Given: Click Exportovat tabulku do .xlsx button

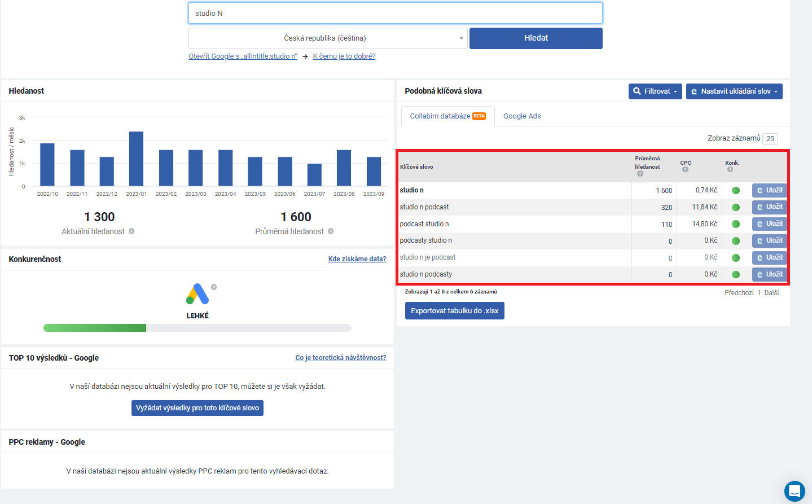Looking at the screenshot, I should tap(455, 311).
